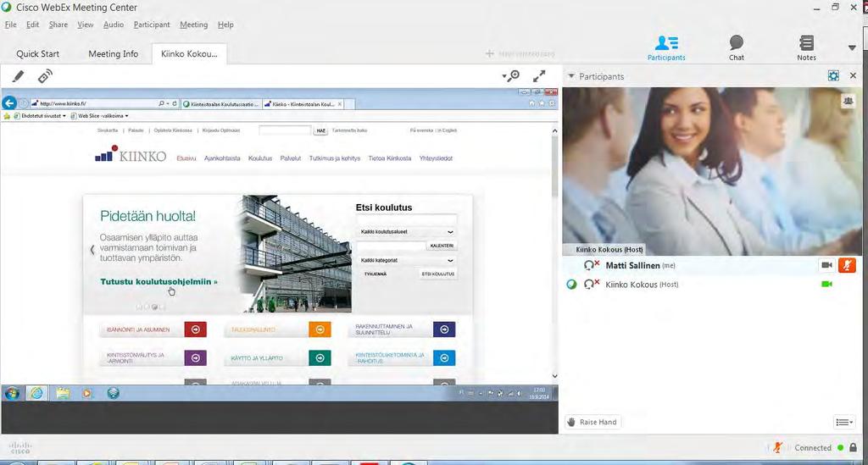Click blue arrow for Kiinteistöliiketoiminta ja rahoitus
Image resolution: width=868 pixels, height=465 pixels.
click(x=444, y=357)
